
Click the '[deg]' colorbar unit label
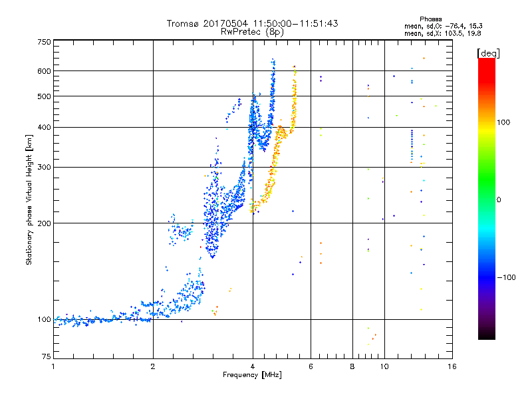point(488,53)
